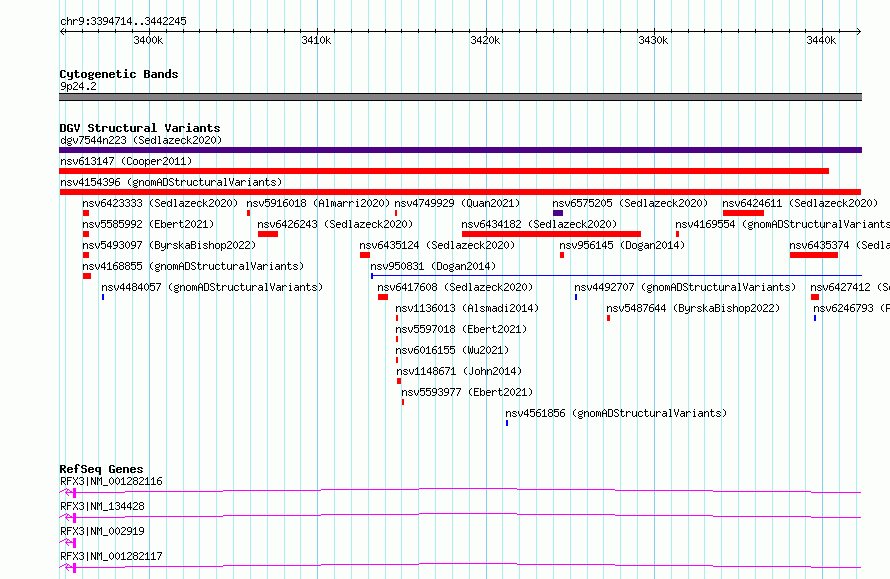This screenshot has height=579, width=890.
Task: Select RFX3|NM_002919 transcript label
Action: pyautogui.click(x=102, y=531)
